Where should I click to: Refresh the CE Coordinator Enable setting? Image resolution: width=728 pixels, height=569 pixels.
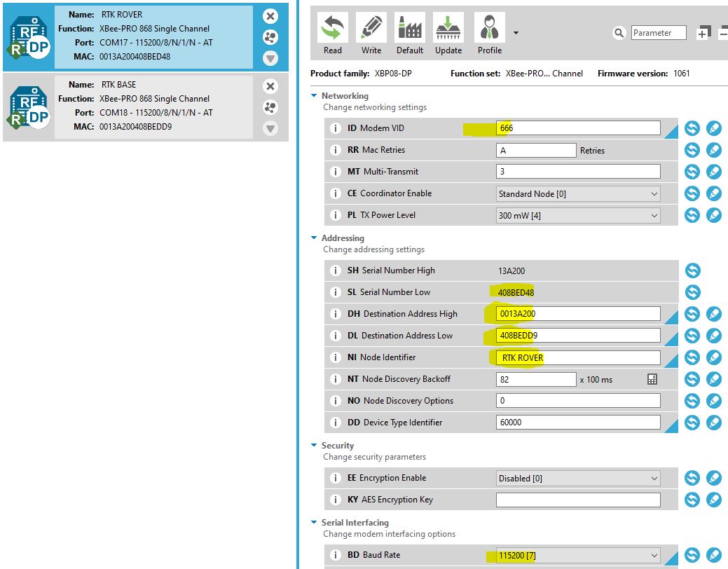click(692, 193)
